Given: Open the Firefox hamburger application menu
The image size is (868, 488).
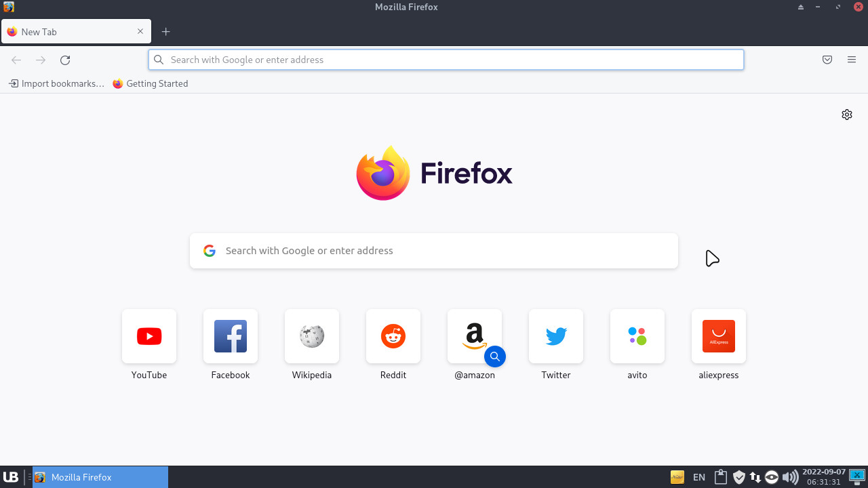Looking at the screenshot, I should tap(852, 60).
